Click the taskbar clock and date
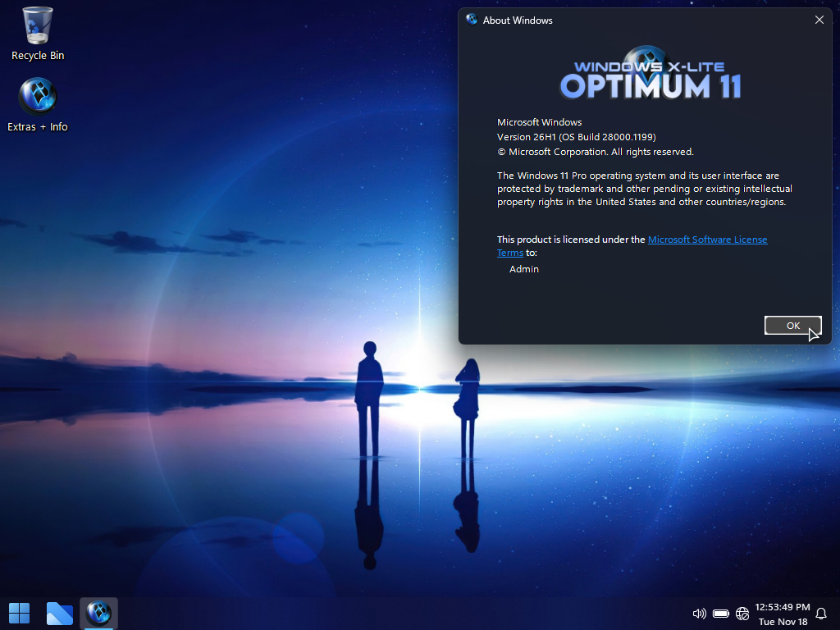The height and width of the screenshot is (630, 840). point(782,614)
